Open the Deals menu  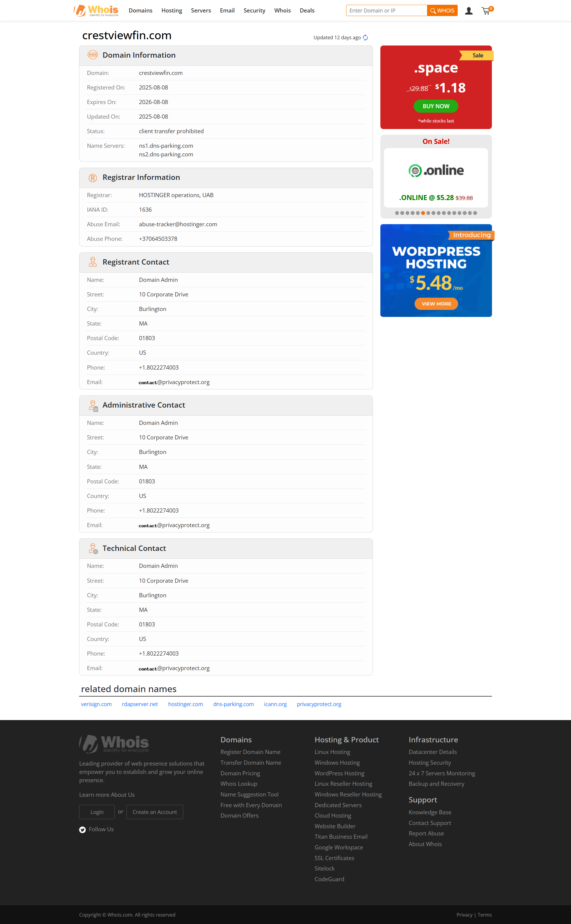[307, 11]
